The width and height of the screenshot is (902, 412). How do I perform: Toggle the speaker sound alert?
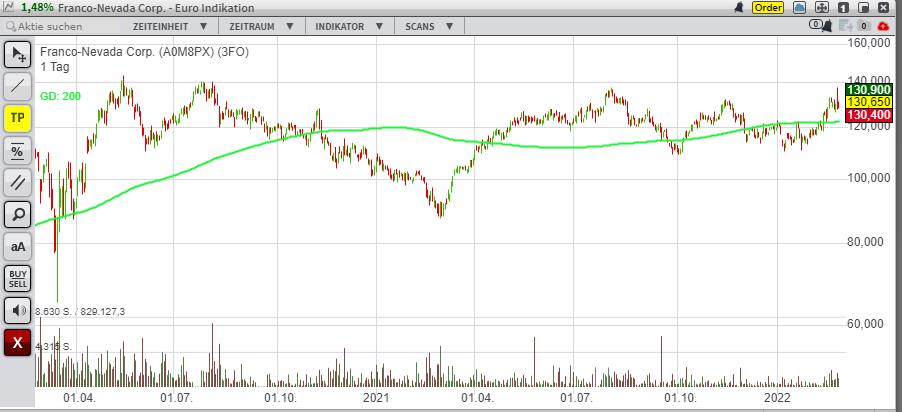coord(18,311)
